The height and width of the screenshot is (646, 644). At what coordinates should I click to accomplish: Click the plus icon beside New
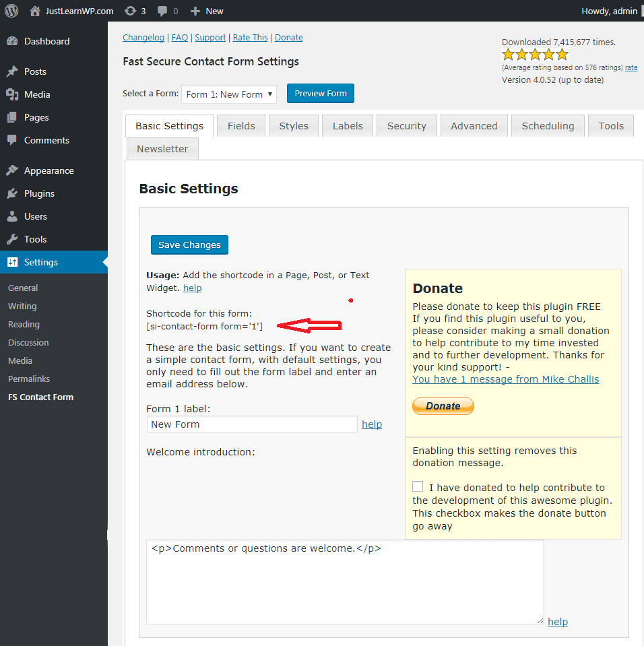(195, 11)
